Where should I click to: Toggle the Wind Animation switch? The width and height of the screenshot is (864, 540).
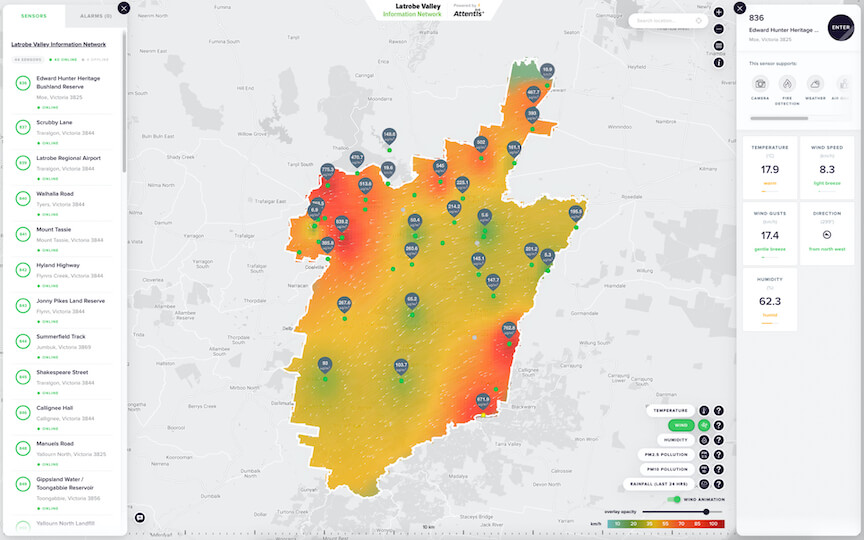click(x=674, y=499)
